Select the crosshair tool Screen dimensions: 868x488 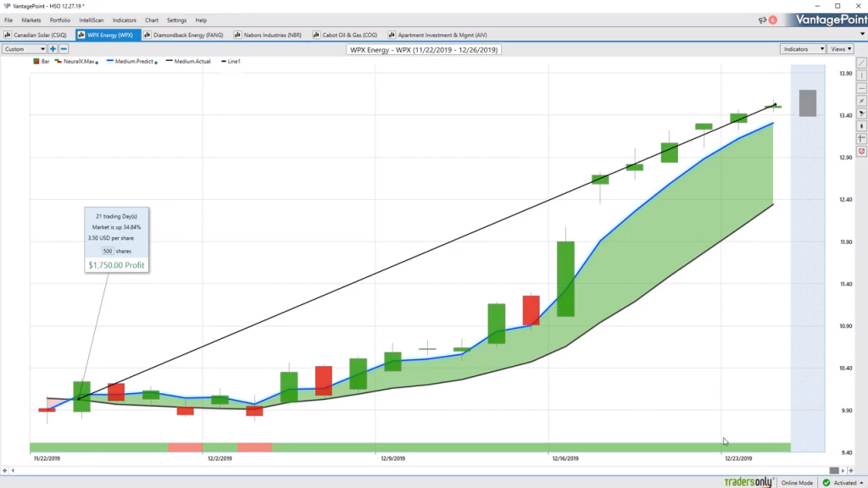point(861,138)
